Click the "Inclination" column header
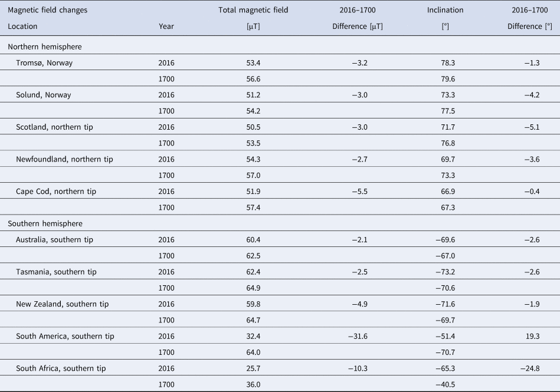Screen dimensions: 560x392 (445, 10)
